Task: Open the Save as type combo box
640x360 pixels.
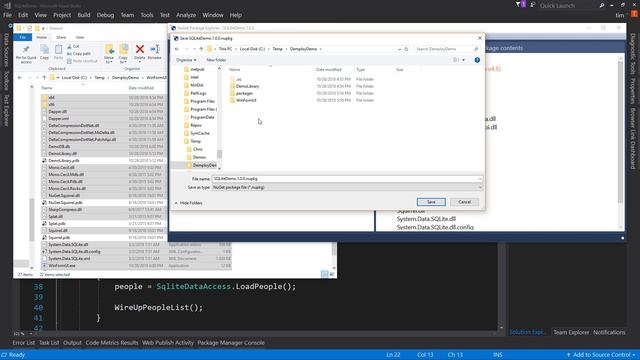Action: tap(347, 187)
